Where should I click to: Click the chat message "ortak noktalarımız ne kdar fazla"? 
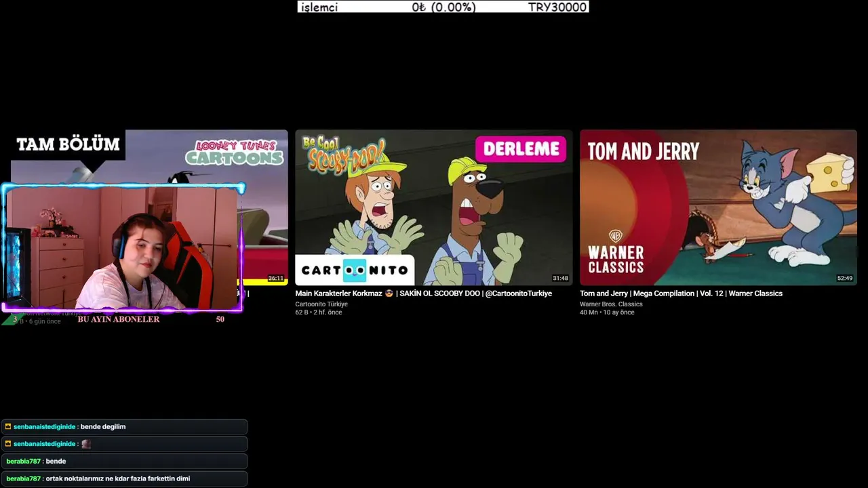click(118, 479)
